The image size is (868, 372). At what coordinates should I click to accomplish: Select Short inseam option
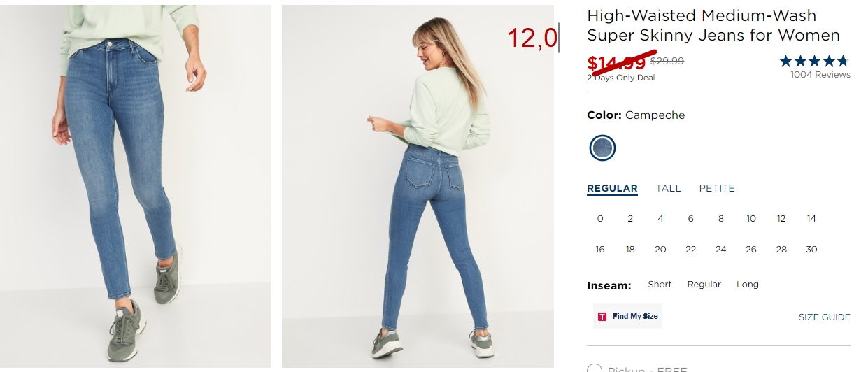click(x=660, y=285)
